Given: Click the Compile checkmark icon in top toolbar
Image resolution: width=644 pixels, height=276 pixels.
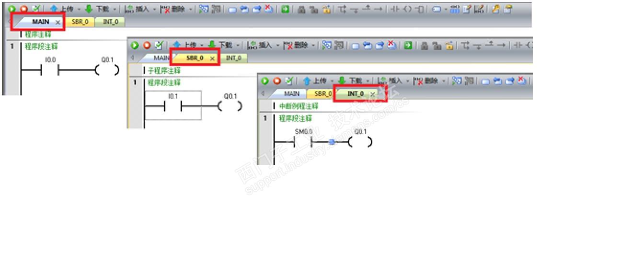Looking at the screenshot, I should click(x=36, y=9).
